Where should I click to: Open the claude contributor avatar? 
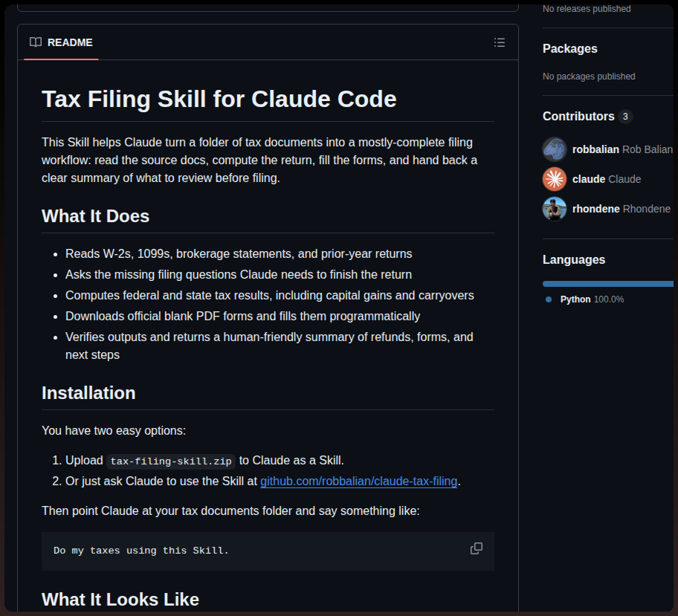[555, 179]
